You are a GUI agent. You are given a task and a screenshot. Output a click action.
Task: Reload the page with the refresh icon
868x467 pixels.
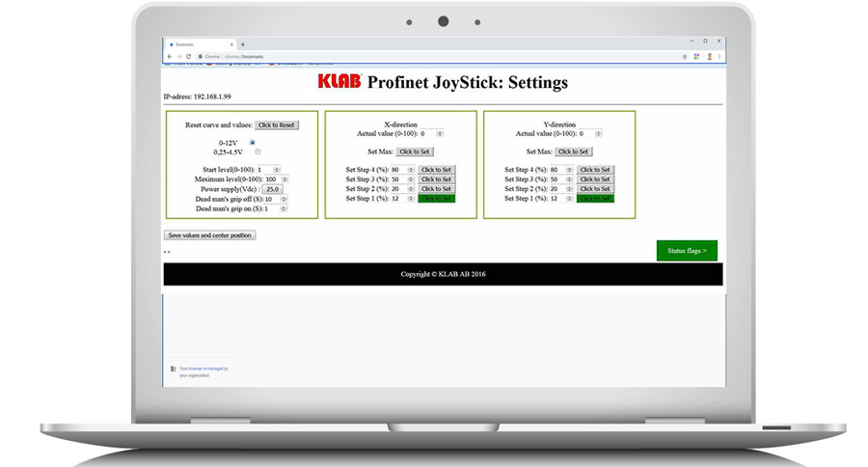[x=188, y=57]
